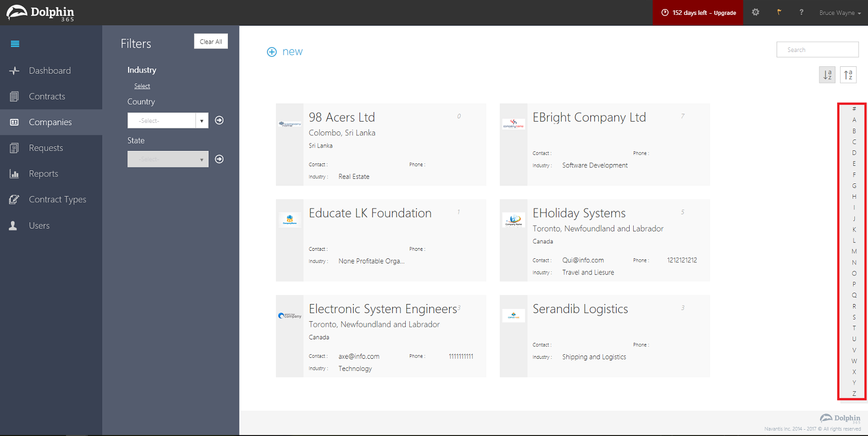The height and width of the screenshot is (436, 868).
Task: Click the 98 Acers Ltd logo
Action: pos(290,124)
